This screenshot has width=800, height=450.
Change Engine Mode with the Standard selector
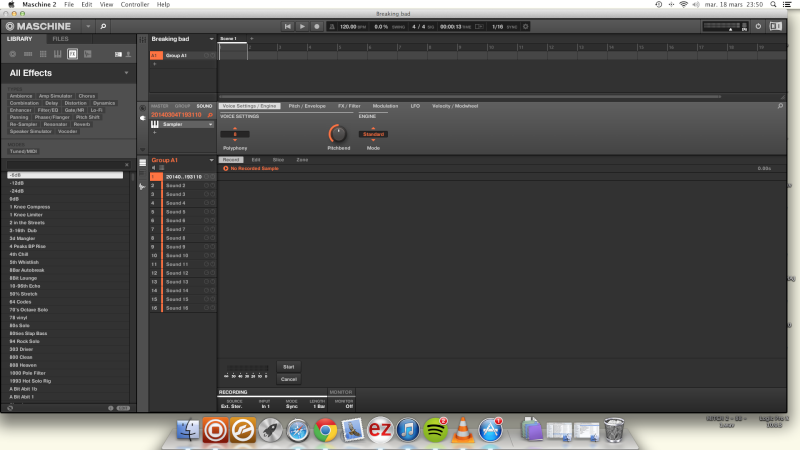373,134
